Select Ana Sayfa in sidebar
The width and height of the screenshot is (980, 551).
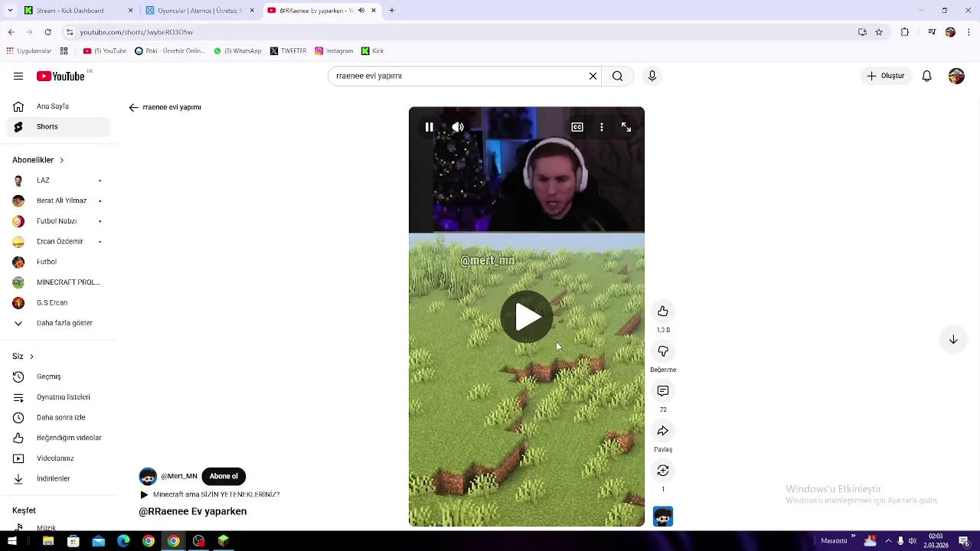point(58,106)
